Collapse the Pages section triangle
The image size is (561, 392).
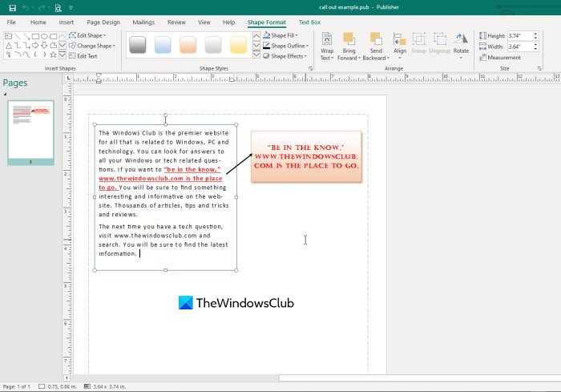[x=5, y=94]
